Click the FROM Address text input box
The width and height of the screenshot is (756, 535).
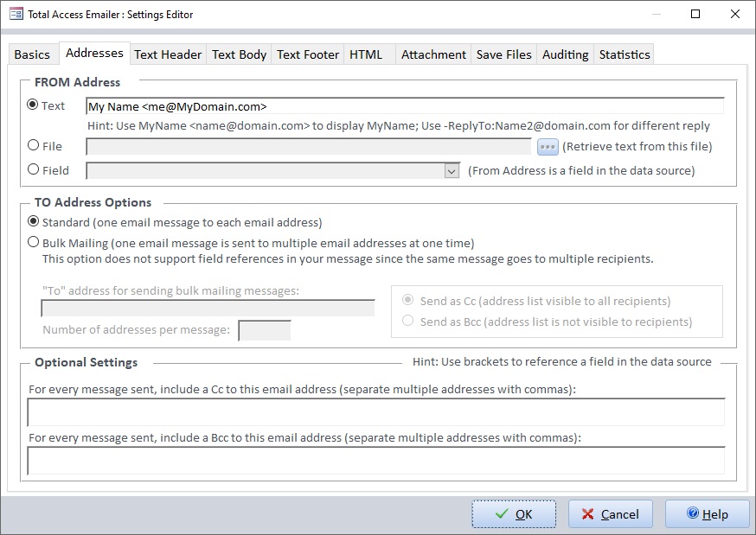(405, 106)
